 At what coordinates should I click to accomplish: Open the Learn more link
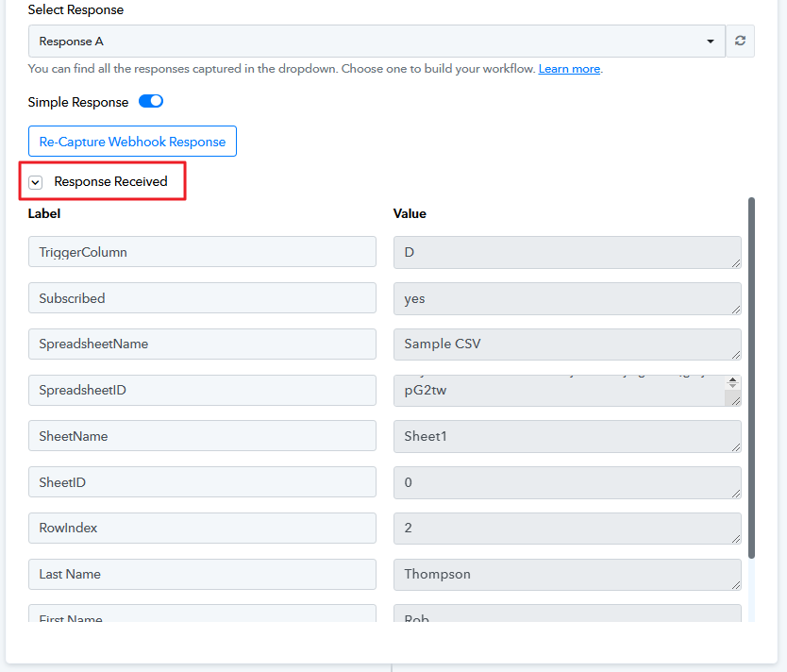[569, 69]
